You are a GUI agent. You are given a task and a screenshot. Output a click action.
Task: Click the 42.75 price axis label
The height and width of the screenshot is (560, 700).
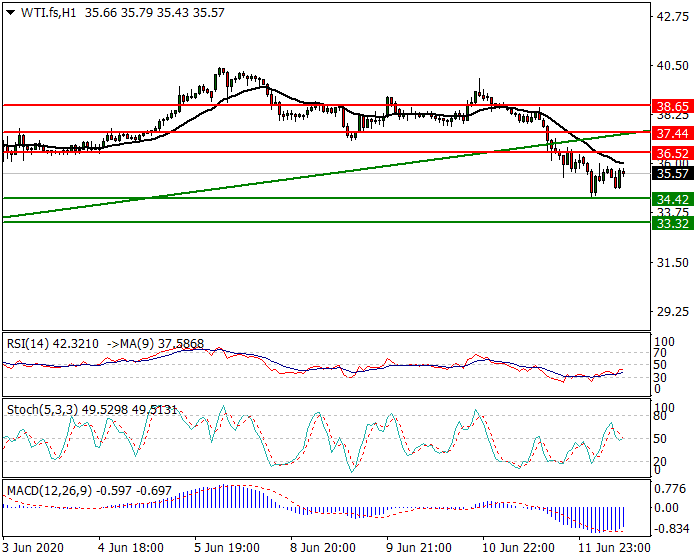click(673, 17)
